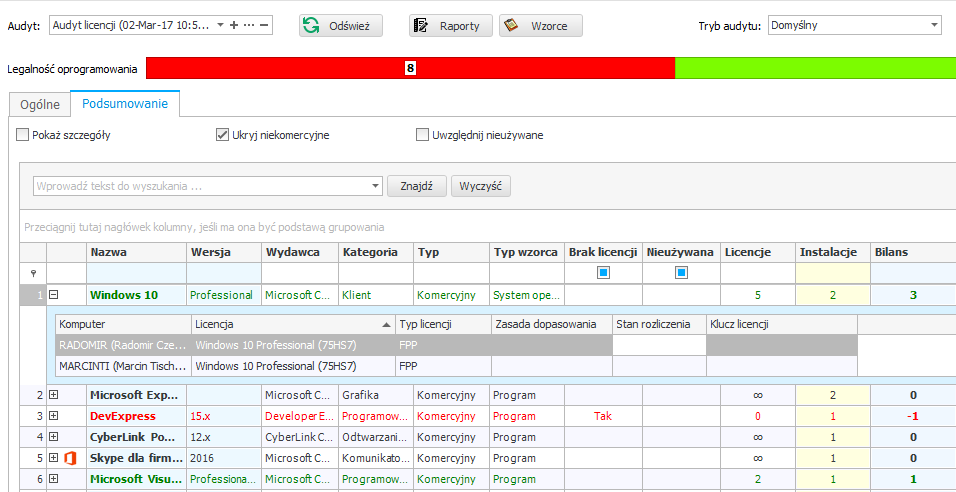Open Wzorce patterns button

click(541, 26)
